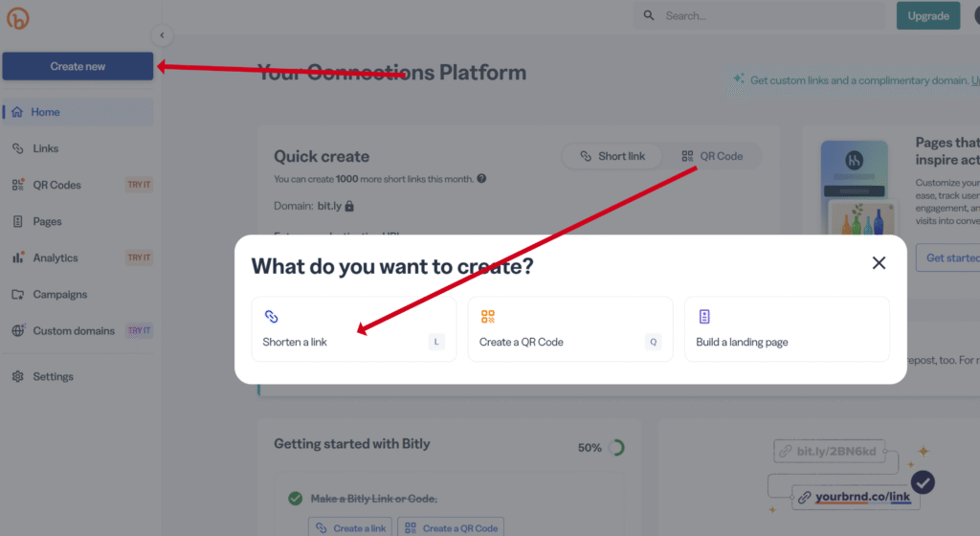Select the Create a QR Code option

[x=569, y=329]
